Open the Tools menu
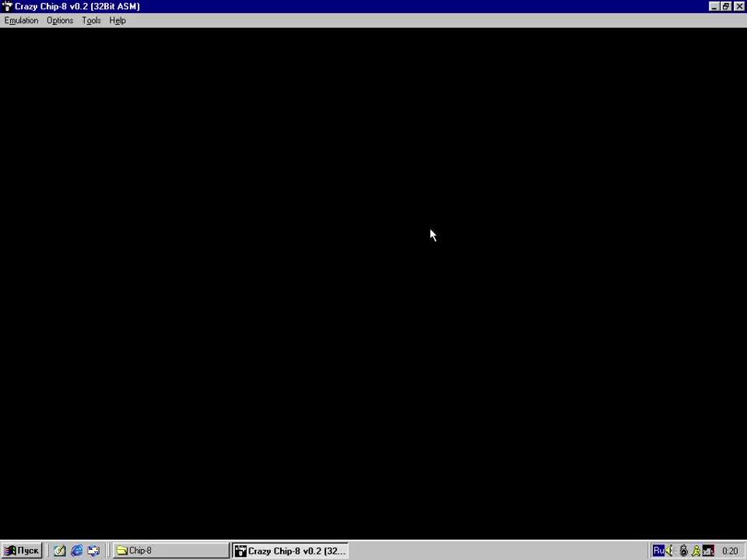This screenshot has height=560, width=747. click(x=91, y=20)
